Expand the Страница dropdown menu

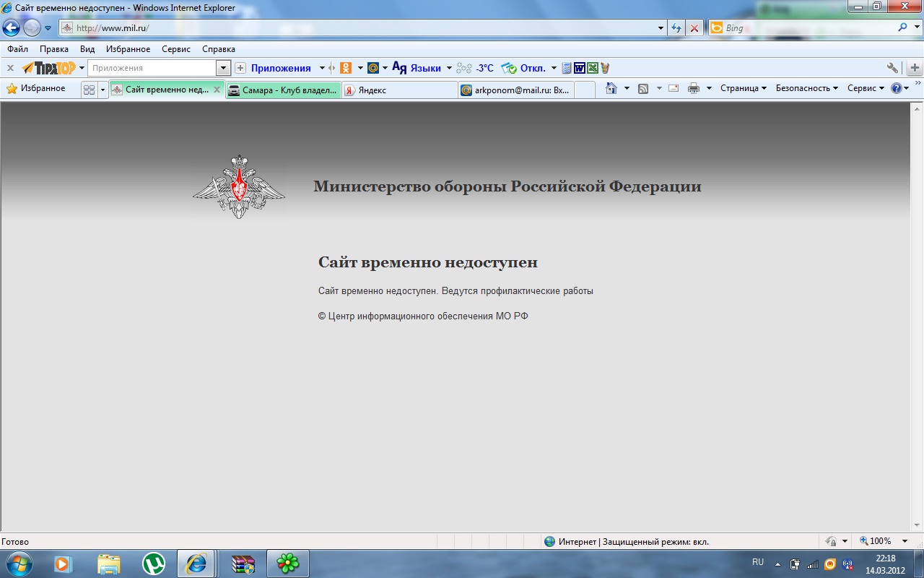coord(744,88)
